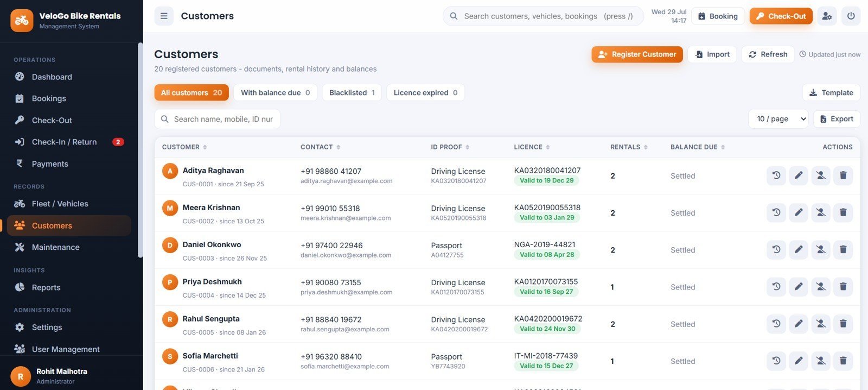
Task: Sort the table by the Customer column
Action: pyautogui.click(x=184, y=147)
